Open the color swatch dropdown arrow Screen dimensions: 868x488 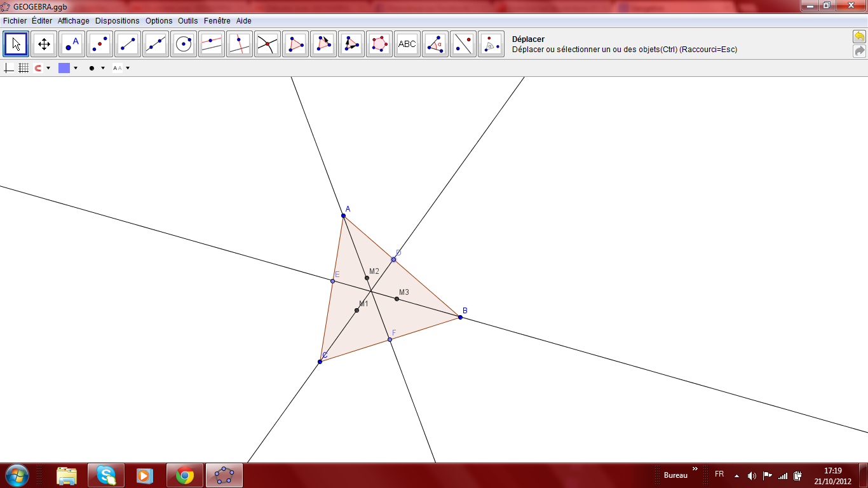click(x=76, y=68)
